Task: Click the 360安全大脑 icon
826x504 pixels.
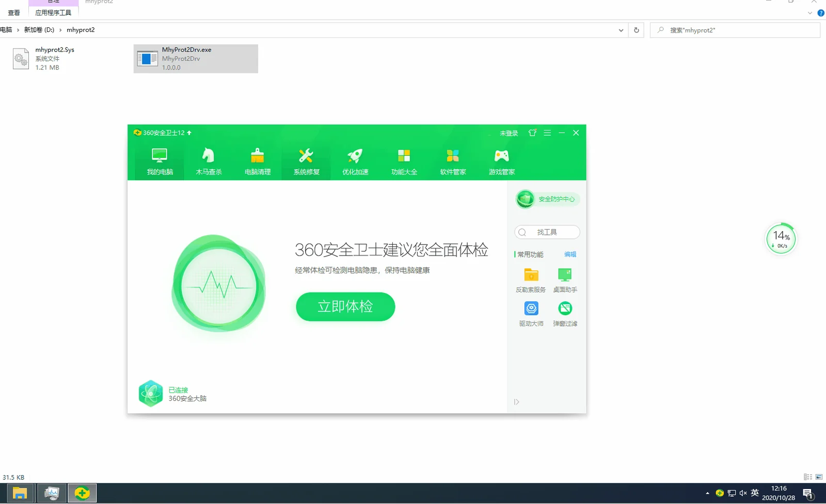Action: [x=151, y=394]
